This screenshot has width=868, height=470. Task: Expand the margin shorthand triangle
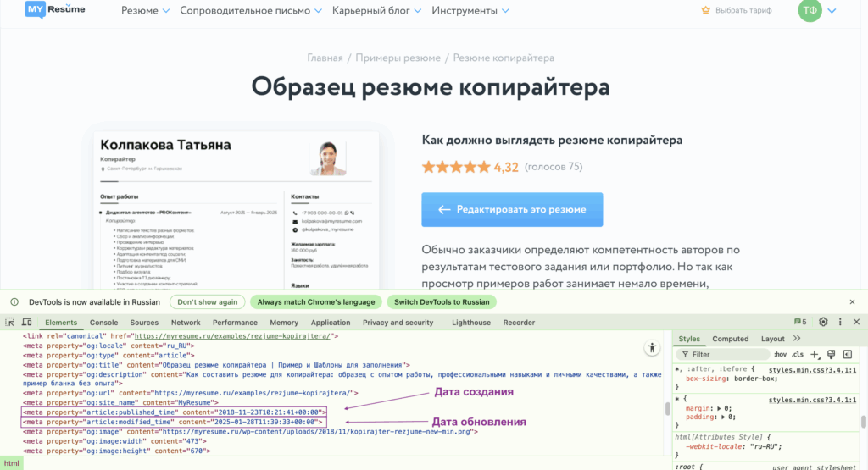[x=719, y=408]
